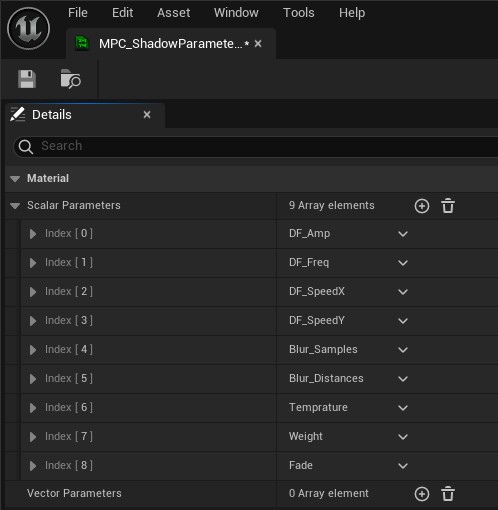Add a new Scalar Parameters array element
The width and height of the screenshot is (498, 510).
pyautogui.click(x=422, y=206)
